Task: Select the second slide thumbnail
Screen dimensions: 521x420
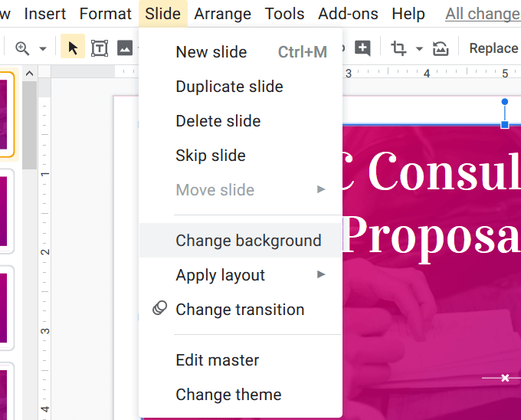Action: click(6, 211)
